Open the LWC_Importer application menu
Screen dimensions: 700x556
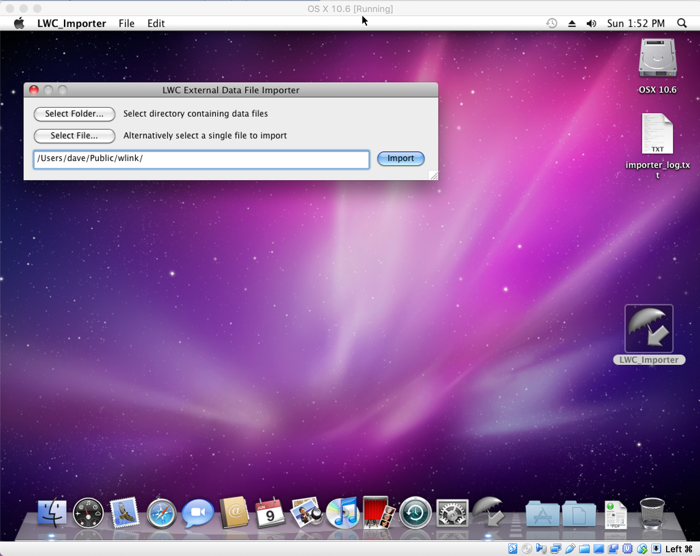pyautogui.click(x=71, y=23)
